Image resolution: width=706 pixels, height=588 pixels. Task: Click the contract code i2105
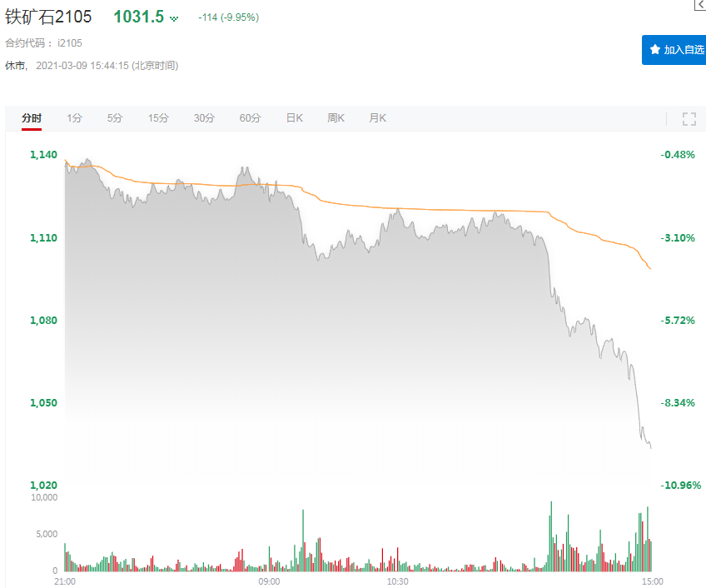pos(70,42)
